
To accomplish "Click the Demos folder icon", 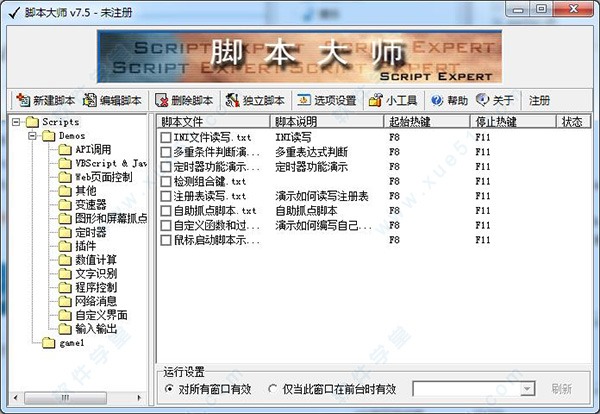I will click(x=49, y=136).
